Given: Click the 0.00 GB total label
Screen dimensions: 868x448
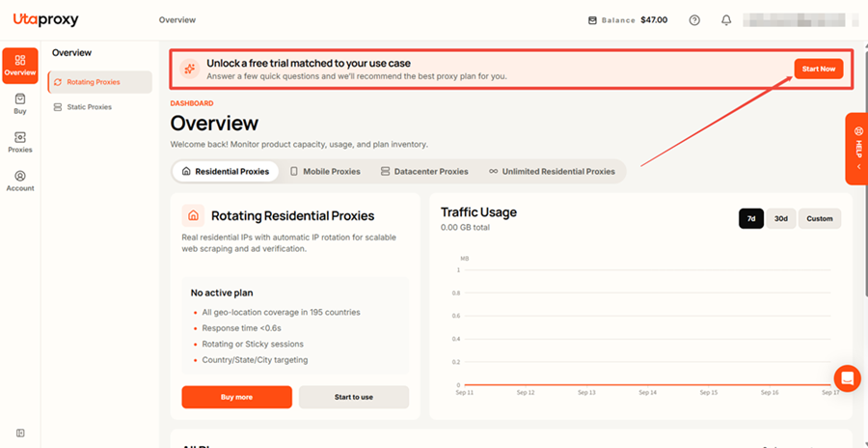Looking at the screenshot, I should click(x=465, y=227).
